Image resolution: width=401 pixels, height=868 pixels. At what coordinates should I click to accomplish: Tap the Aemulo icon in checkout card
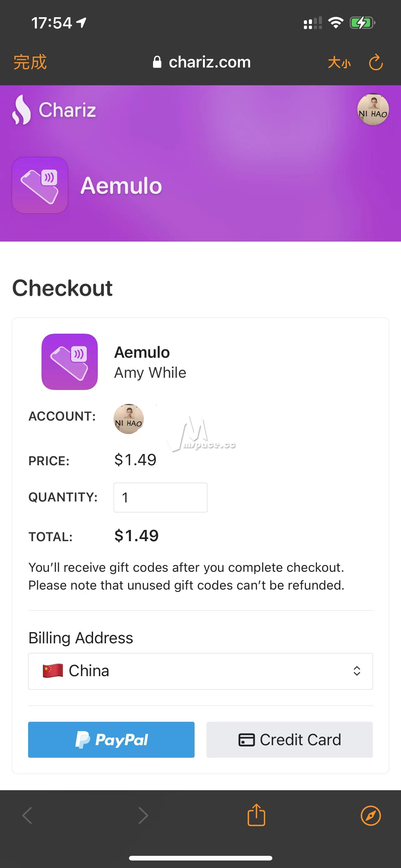pos(70,362)
